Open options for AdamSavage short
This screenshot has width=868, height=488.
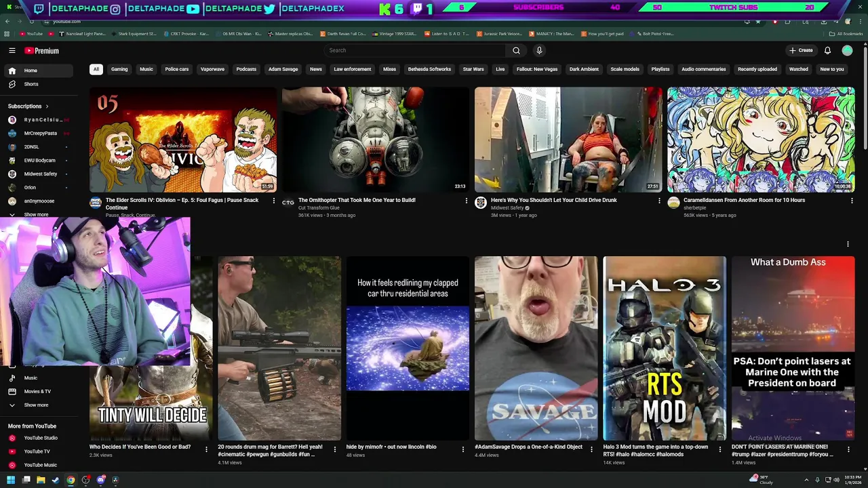tap(591, 449)
